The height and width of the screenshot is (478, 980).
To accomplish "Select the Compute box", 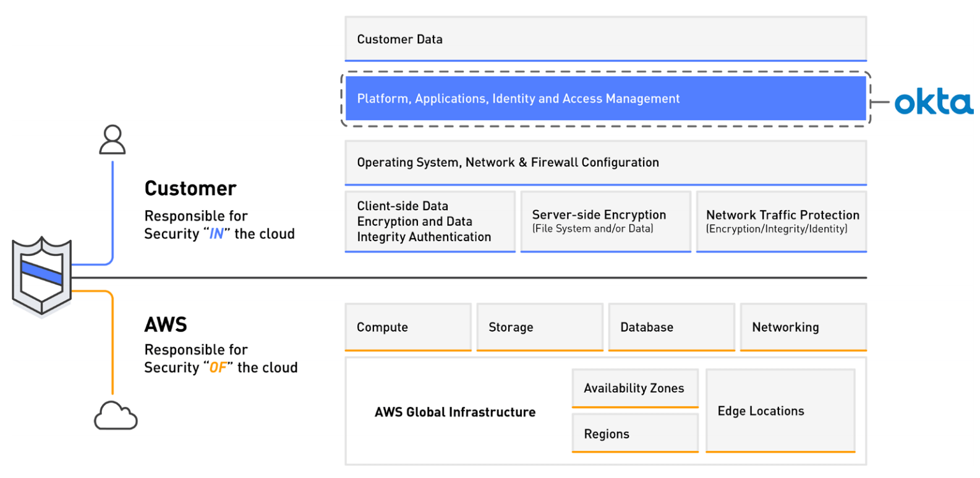I will pyautogui.click(x=408, y=327).
